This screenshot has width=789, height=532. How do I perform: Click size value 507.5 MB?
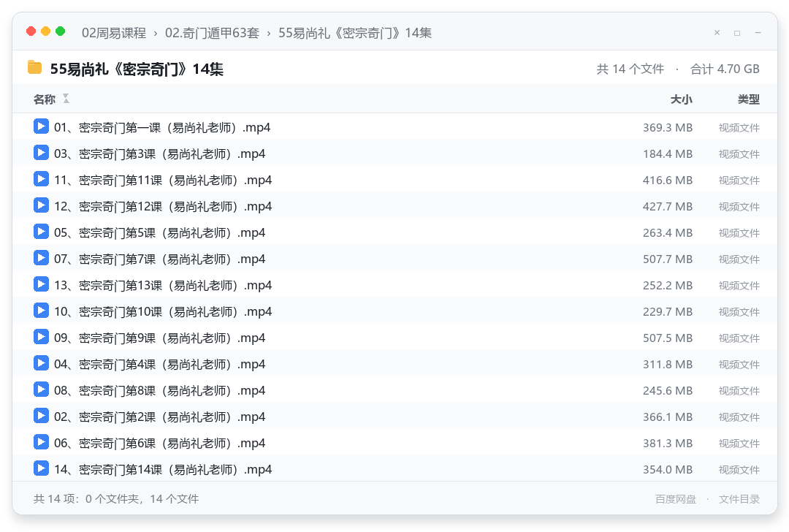pyautogui.click(x=667, y=338)
